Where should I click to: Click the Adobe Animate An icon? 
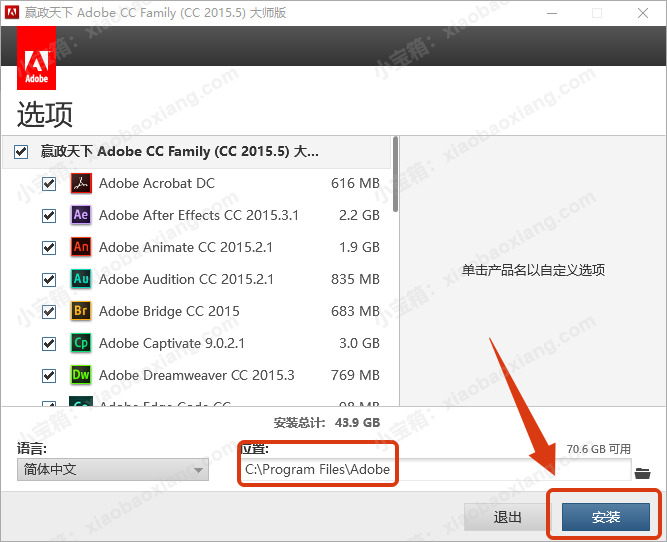click(x=81, y=247)
